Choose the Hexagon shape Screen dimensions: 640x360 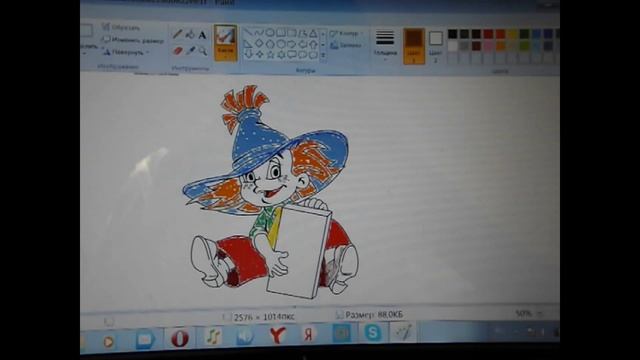pyautogui.click(x=280, y=44)
